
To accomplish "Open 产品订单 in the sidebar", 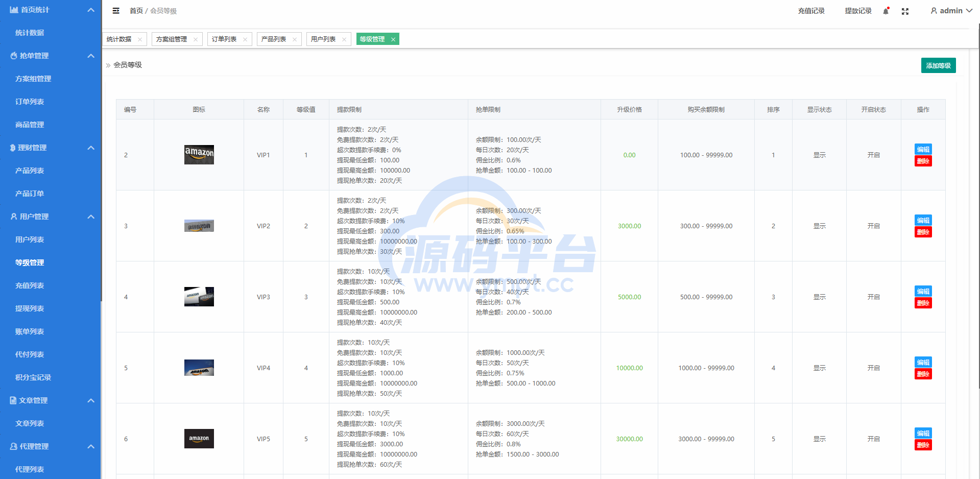I will point(30,194).
